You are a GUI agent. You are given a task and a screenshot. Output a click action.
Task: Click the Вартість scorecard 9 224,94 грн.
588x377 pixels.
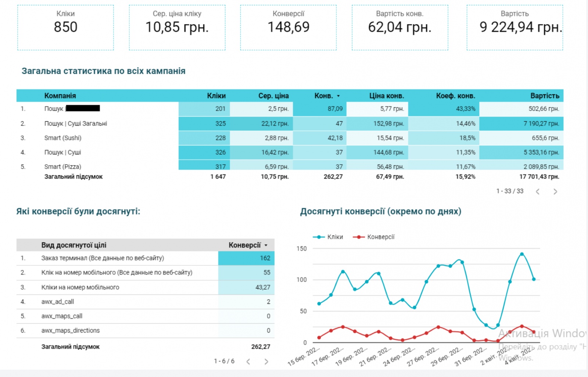[x=514, y=28]
